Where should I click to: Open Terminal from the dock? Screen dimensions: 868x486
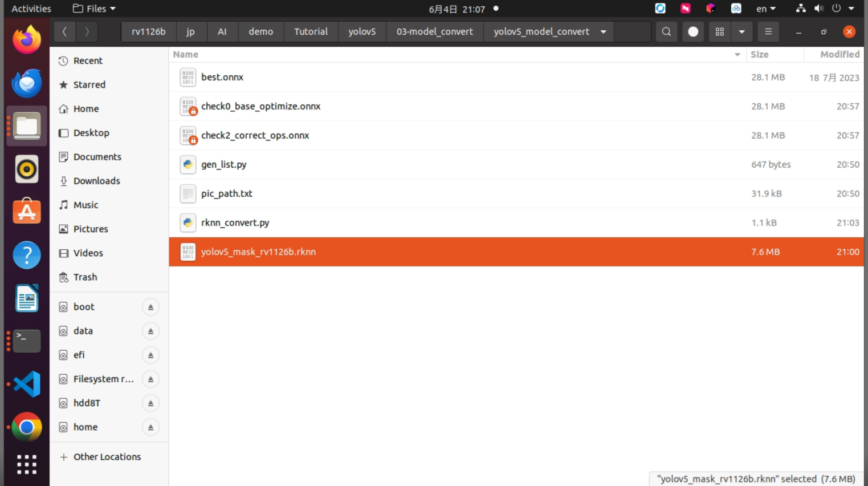tap(27, 341)
